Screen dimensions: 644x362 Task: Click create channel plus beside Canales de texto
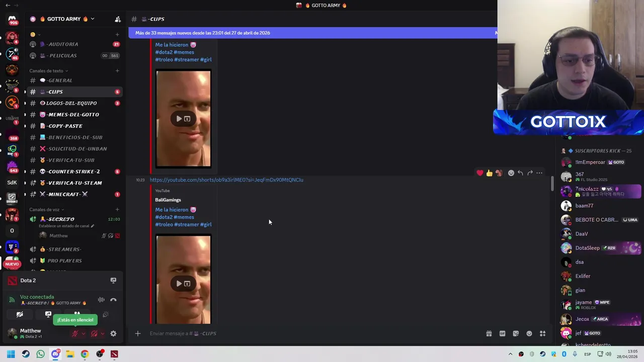tap(117, 70)
